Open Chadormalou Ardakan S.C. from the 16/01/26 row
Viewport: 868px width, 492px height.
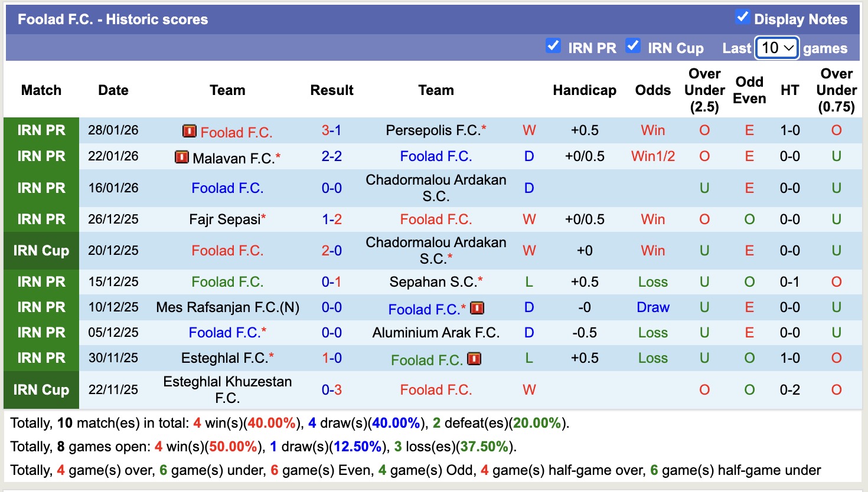436,188
